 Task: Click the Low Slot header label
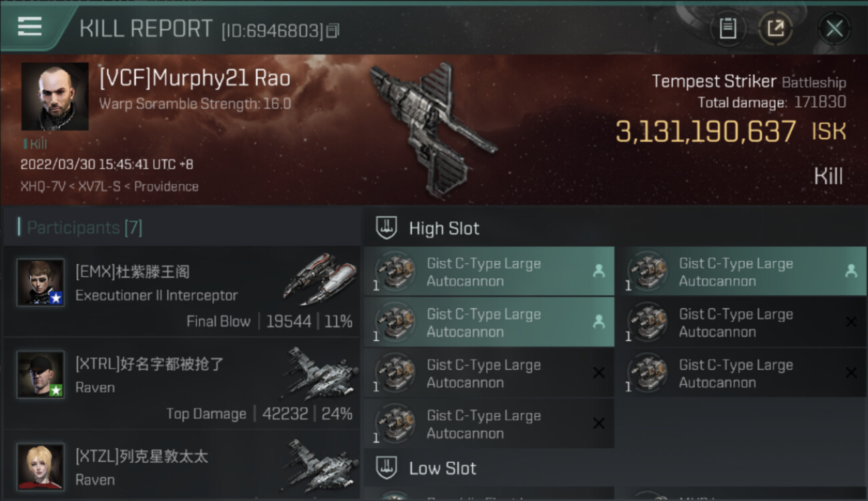(443, 468)
